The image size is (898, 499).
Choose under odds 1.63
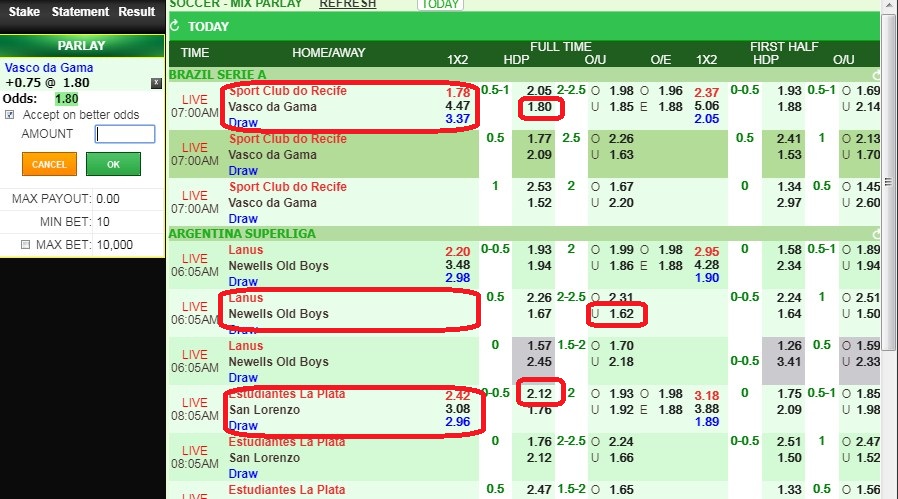[621, 155]
